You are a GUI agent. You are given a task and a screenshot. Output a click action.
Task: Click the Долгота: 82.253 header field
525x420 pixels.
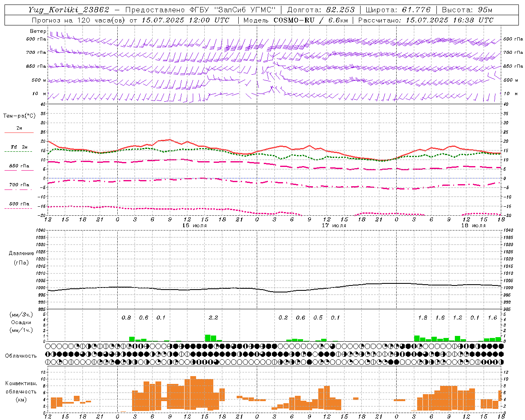coord(321,10)
